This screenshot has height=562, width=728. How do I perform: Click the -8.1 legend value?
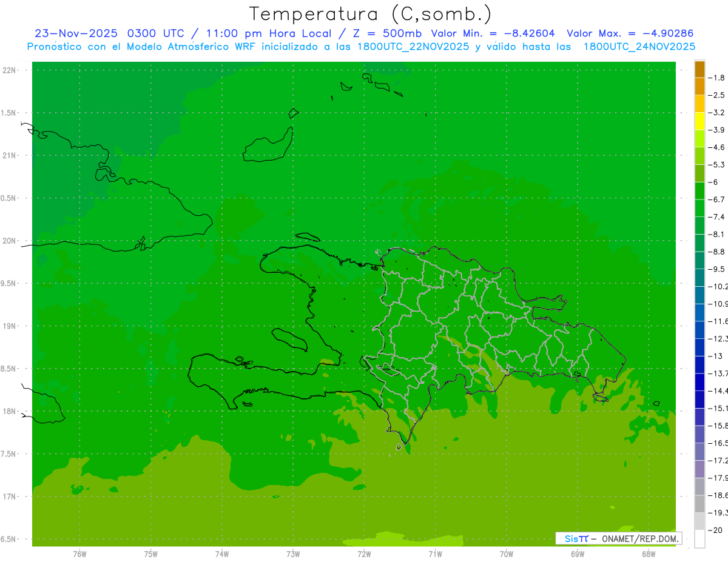click(717, 234)
